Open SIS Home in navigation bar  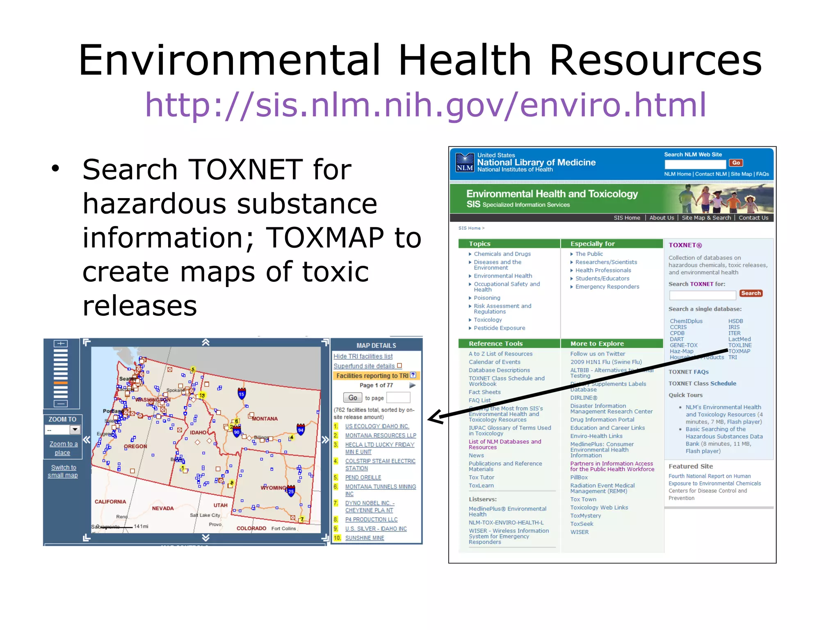[x=627, y=218]
